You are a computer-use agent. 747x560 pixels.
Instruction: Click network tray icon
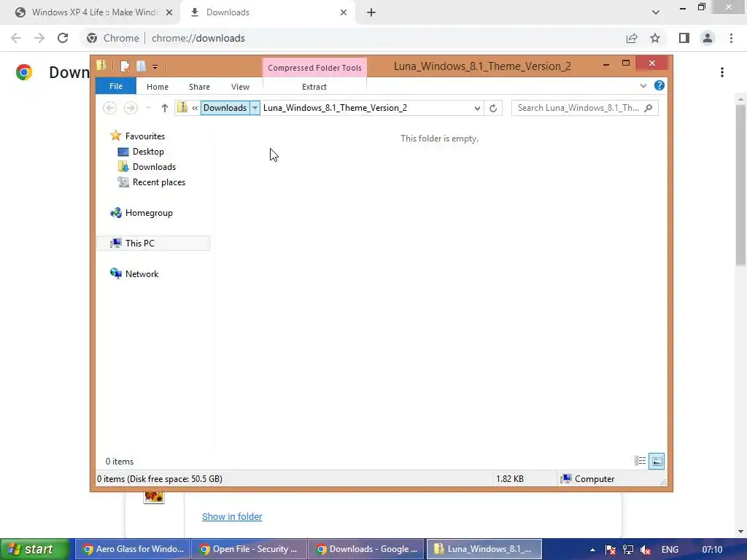[x=628, y=550]
